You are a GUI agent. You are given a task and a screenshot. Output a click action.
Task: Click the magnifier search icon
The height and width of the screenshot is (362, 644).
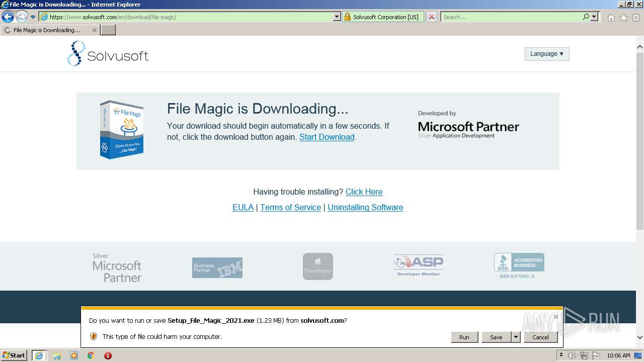[586, 17]
